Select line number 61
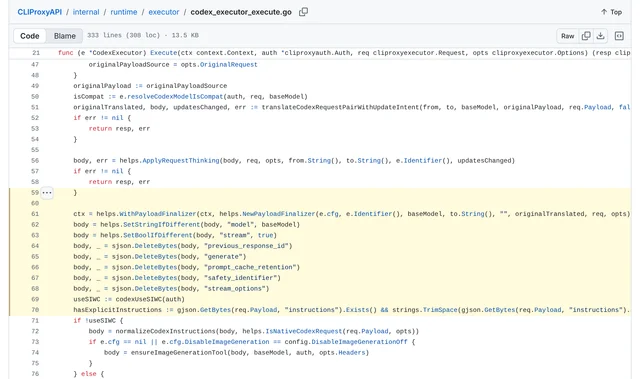640x379 pixels. 35,214
